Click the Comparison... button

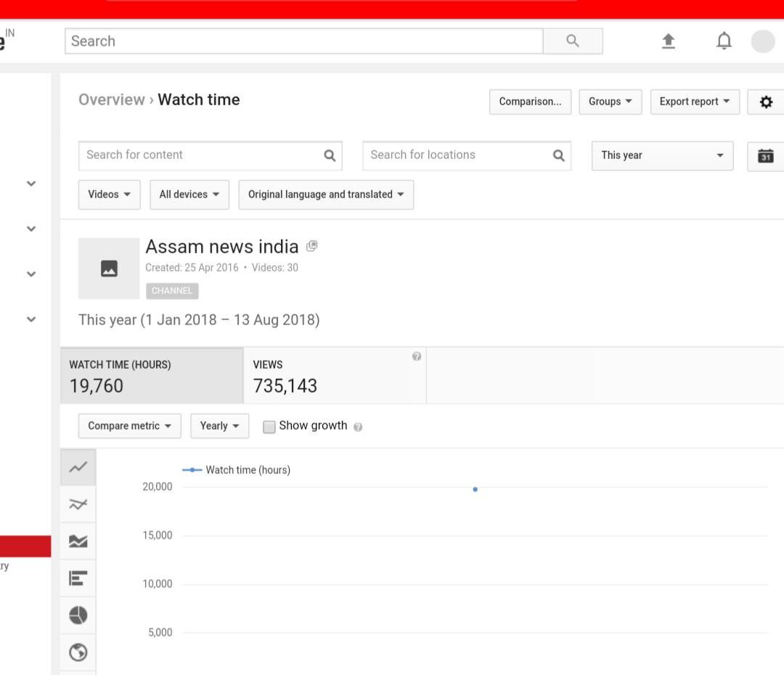point(530,102)
